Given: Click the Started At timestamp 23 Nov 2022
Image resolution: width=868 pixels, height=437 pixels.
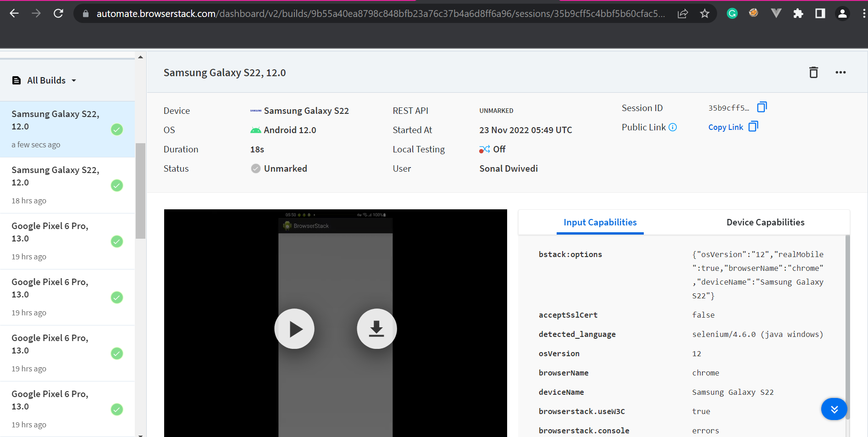Looking at the screenshot, I should click(x=525, y=130).
